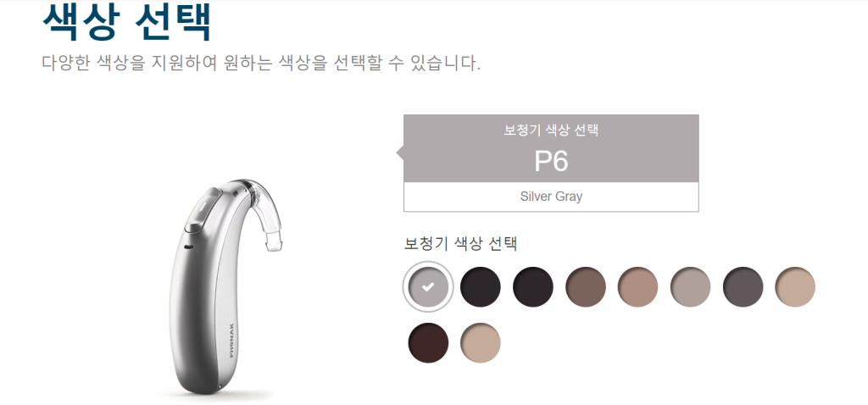Select the dark charcoal gray swatch
This screenshot has width=868, height=405.
(743, 287)
